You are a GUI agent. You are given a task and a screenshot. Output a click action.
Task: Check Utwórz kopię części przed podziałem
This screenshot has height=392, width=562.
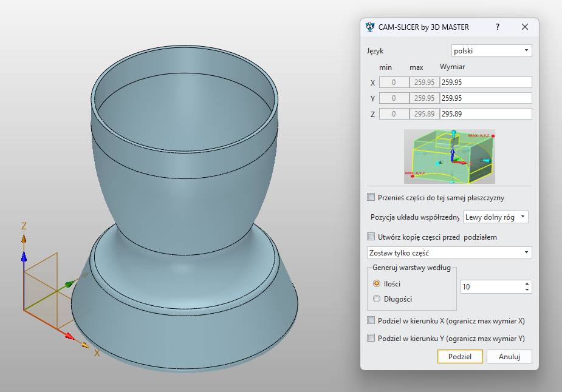(371, 237)
